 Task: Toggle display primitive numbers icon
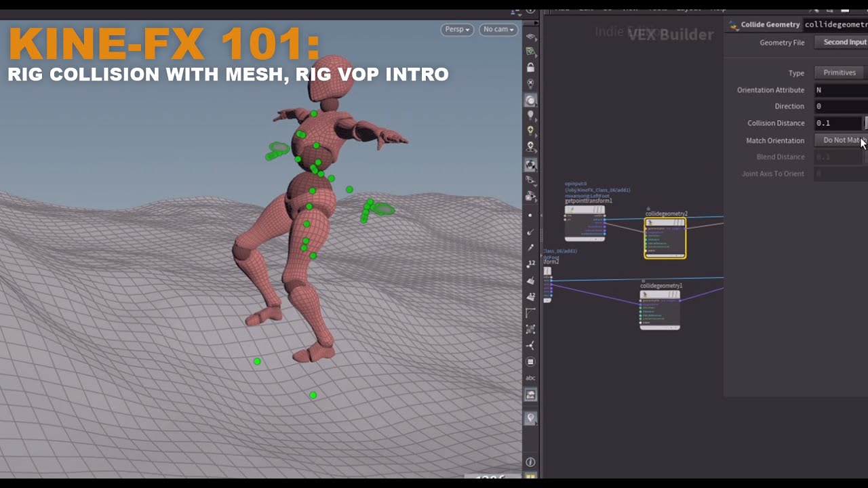pos(531,296)
